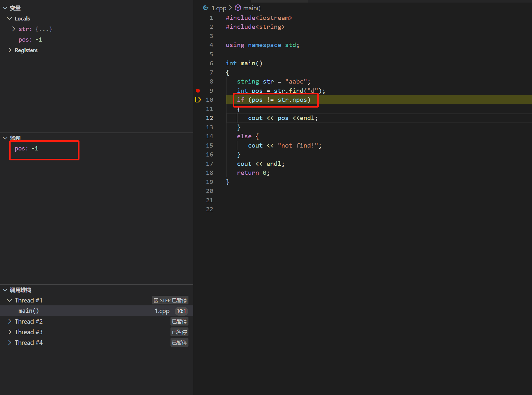Click the red breakpoint dot on line 9
Screen dimensions: 532x395
pos(198,91)
